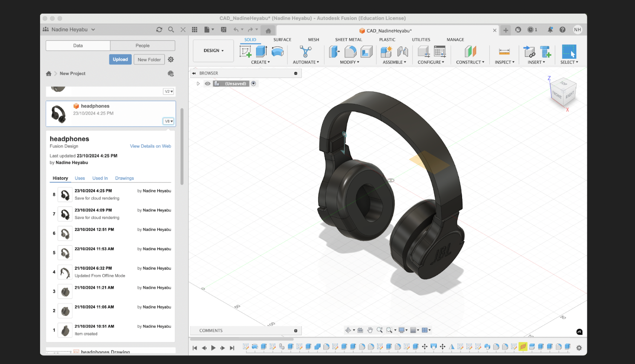Open search in the data panel
635x364 pixels.
point(171,29)
